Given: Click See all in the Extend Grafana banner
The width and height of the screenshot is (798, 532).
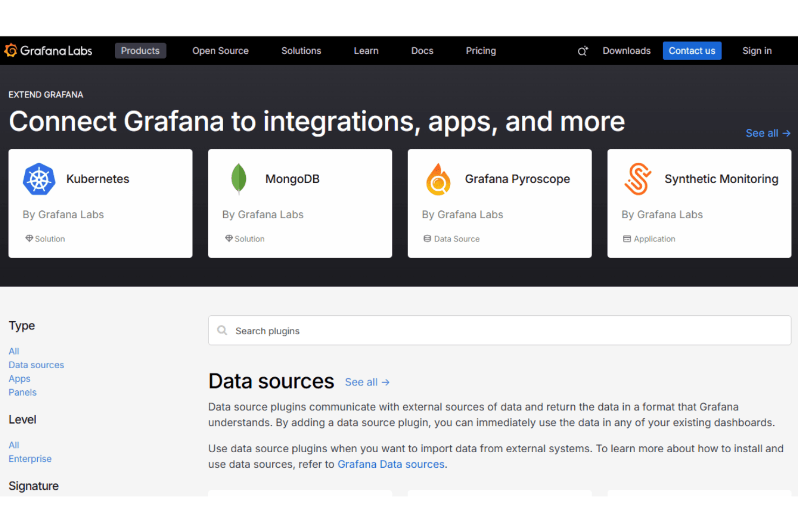Looking at the screenshot, I should click(x=768, y=133).
